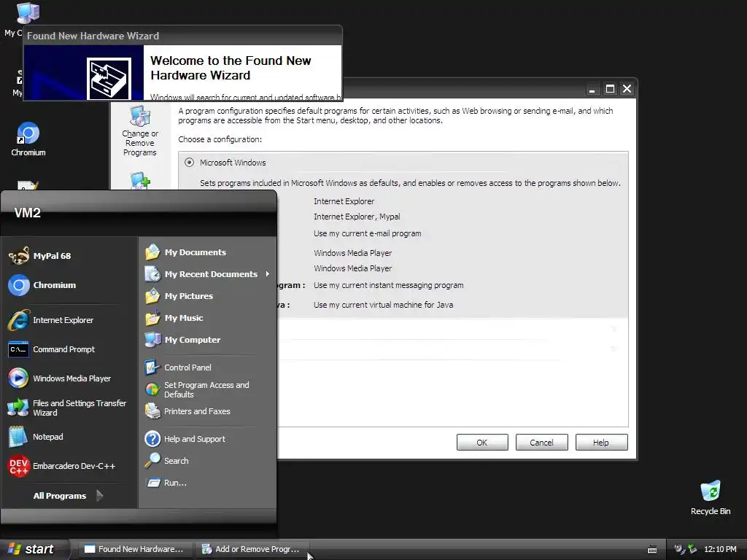The width and height of the screenshot is (747, 560).
Task: Click the keyboard language bar icon
Action: pyautogui.click(x=652, y=550)
